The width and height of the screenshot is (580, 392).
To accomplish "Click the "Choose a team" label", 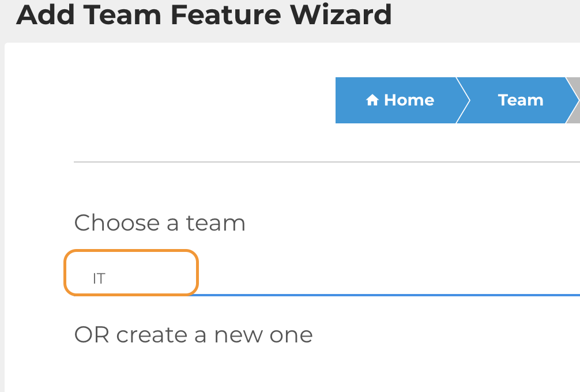I will pyautogui.click(x=160, y=223).
